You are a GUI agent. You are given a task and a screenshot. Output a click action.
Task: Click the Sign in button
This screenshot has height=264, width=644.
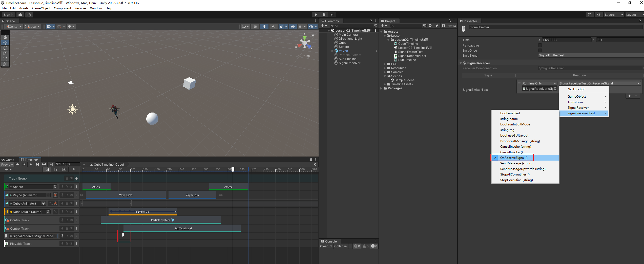[x=8, y=15]
